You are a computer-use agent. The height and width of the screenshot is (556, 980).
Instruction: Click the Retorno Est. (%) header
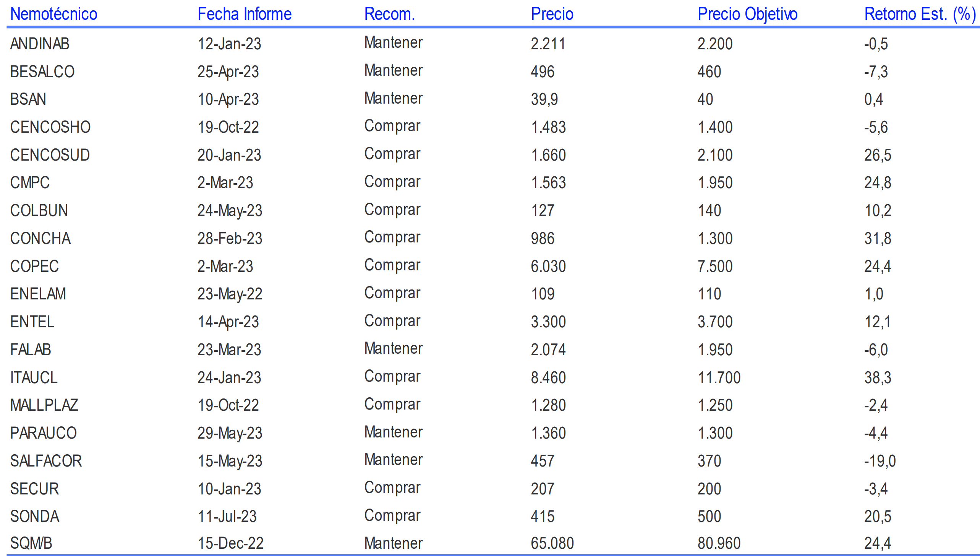920,14
